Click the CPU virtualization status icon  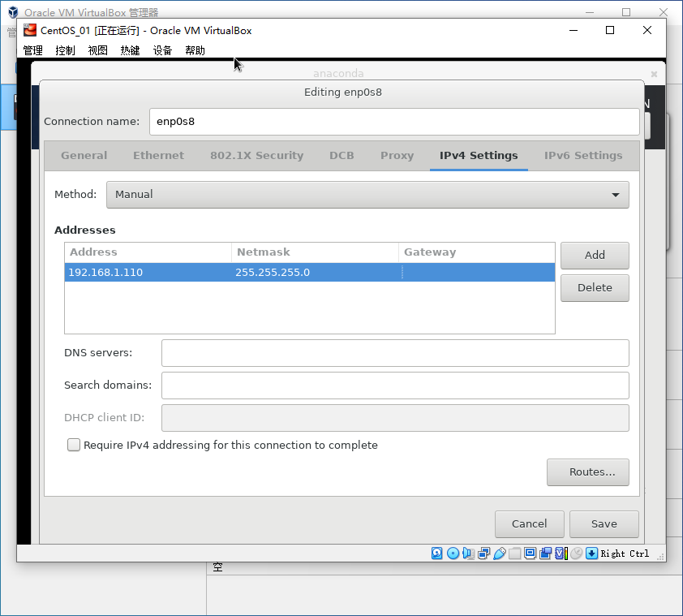pyautogui.click(x=561, y=554)
